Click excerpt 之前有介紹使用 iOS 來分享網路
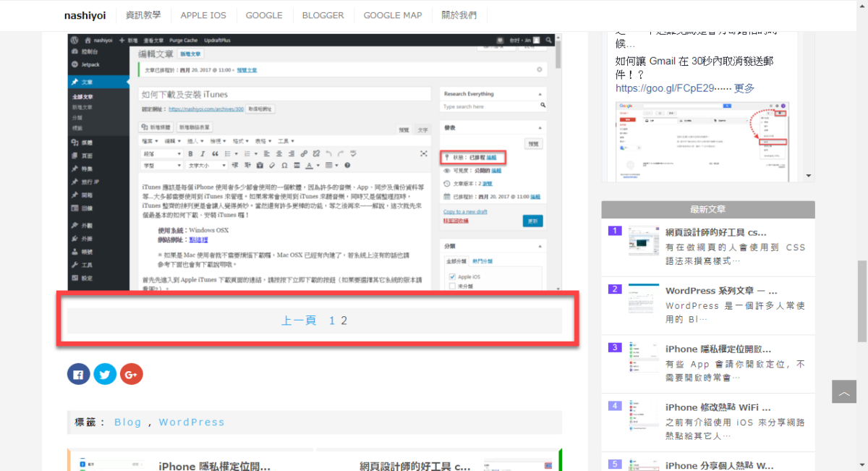868x471 pixels. coord(735,428)
